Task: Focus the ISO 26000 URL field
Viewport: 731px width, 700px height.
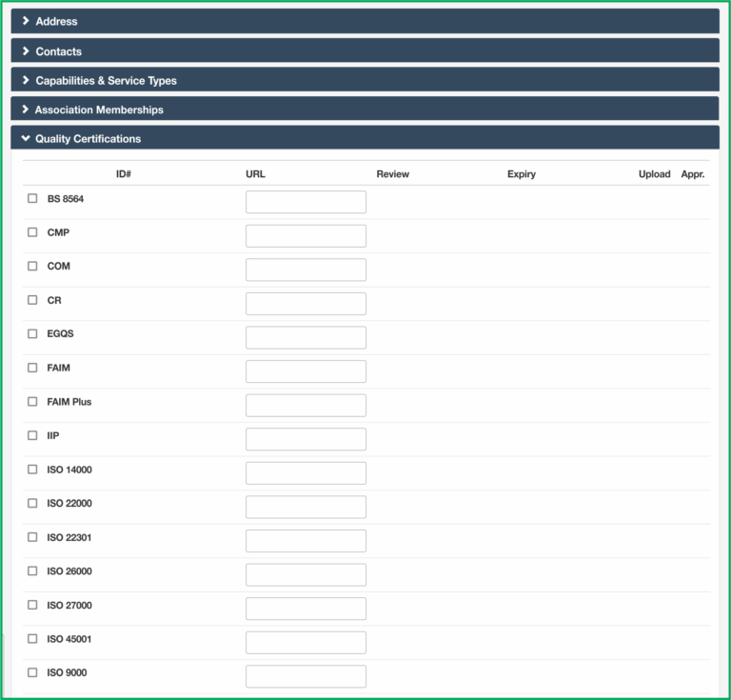Action: (x=306, y=574)
